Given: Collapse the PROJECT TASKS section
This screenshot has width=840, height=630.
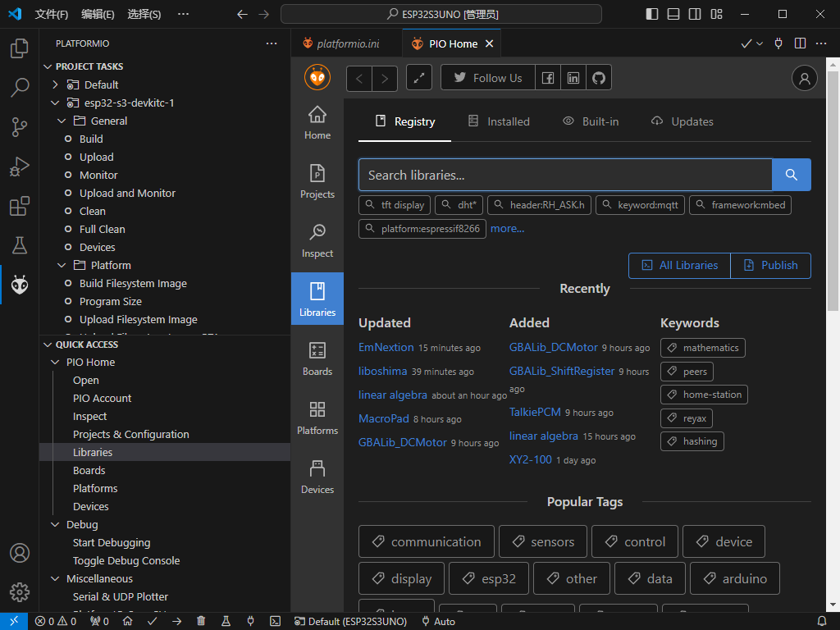Looking at the screenshot, I should click(48, 66).
